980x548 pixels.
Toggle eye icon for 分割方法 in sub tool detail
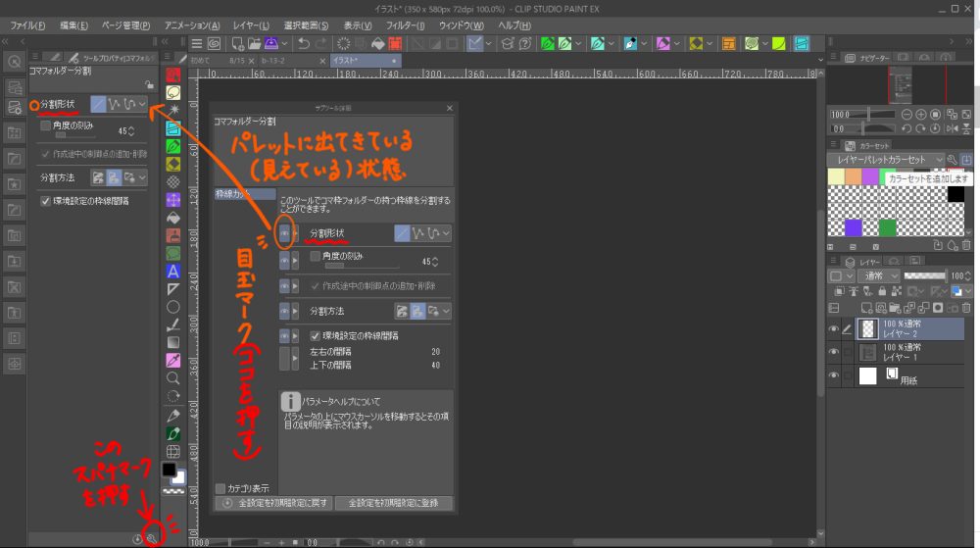click(284, 311)
